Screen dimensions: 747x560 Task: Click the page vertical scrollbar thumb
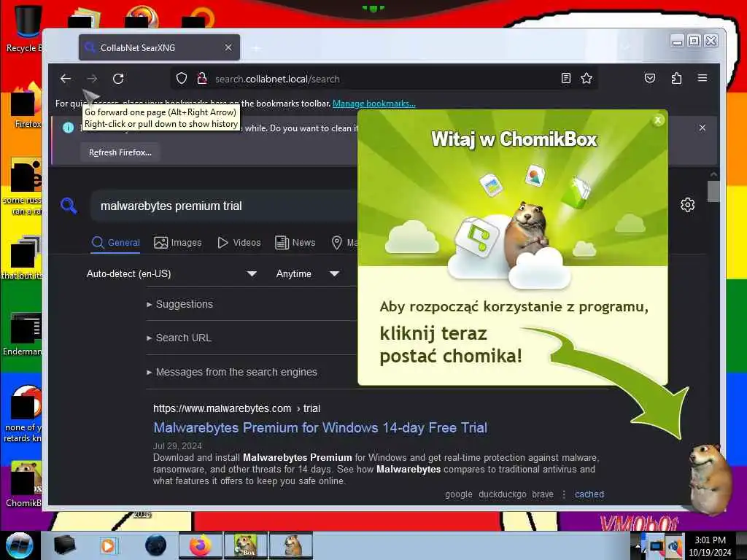[x=713, y=191]
